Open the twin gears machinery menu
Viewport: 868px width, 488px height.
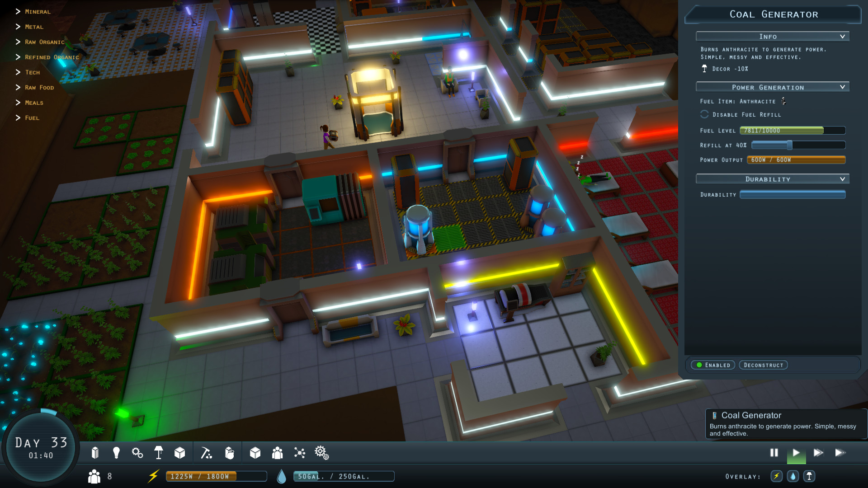[137, 453]
